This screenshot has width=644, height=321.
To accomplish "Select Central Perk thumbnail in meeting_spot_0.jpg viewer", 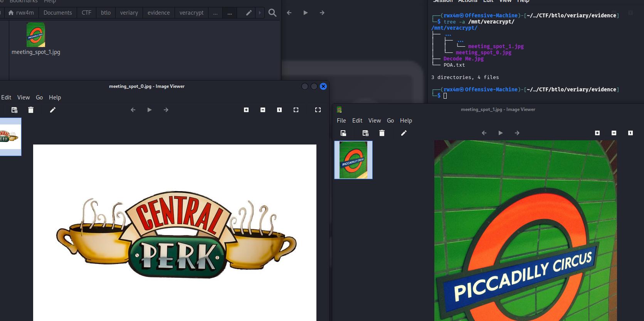I will tap(10, 137).
